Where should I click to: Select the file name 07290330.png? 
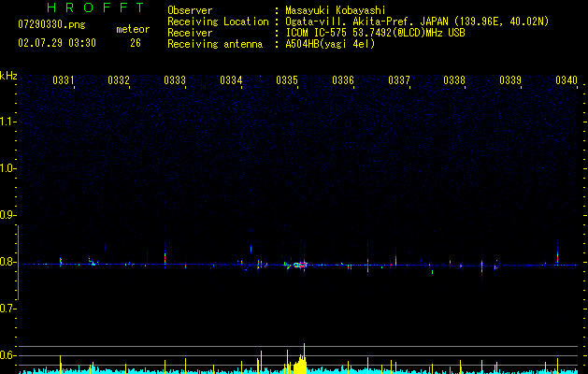coord(51,25)
